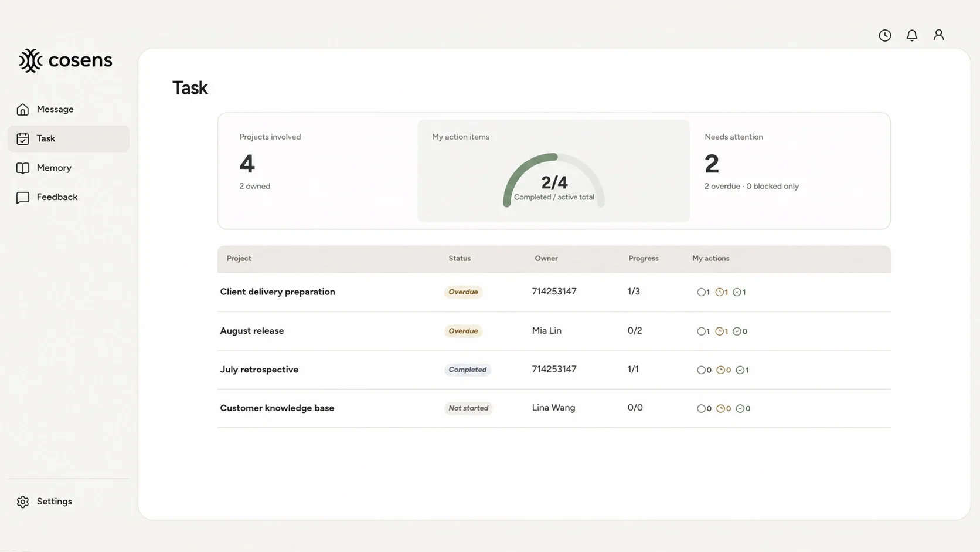Go to Message in sidebar
Screen dimensions: 980x552
click(x=69, y=109)
